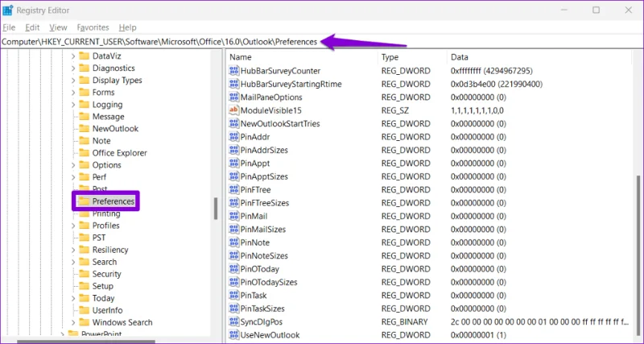This screenshot has height=344, width=644.
Task: Click the PinAppt DWORD icon
Action: pyautogui.click(x=233, y=164)
